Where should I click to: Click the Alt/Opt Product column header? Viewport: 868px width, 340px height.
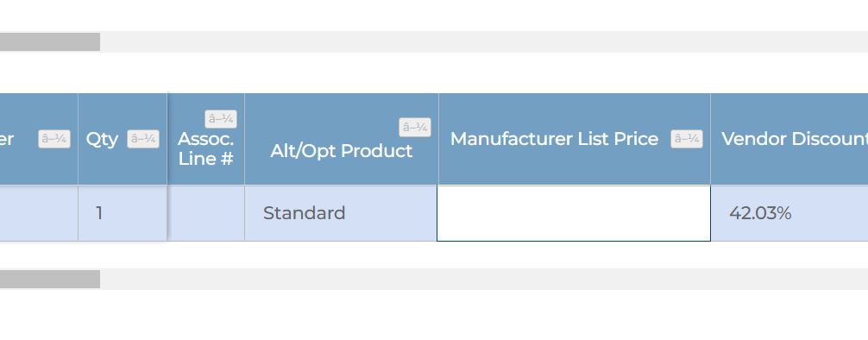click(x=341, y=151)
